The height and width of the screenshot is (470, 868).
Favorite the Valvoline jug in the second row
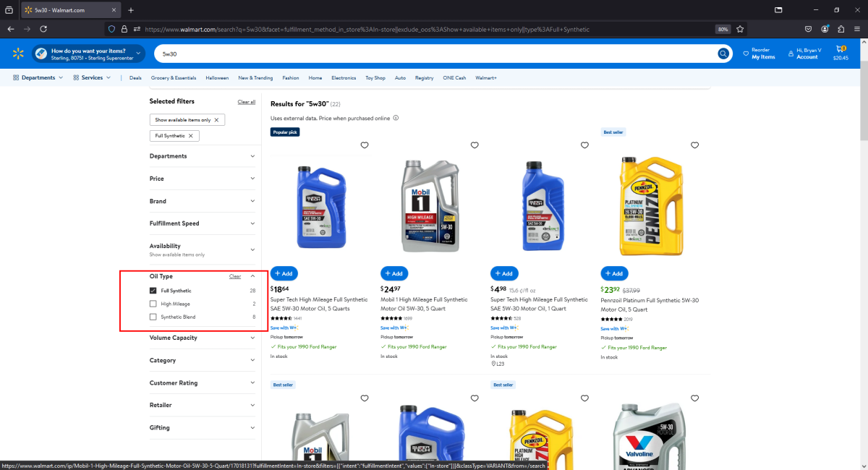point(695,398)
